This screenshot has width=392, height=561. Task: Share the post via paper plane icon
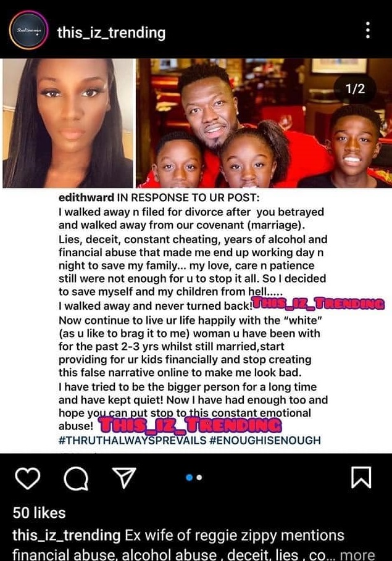[x=124, y=478]
